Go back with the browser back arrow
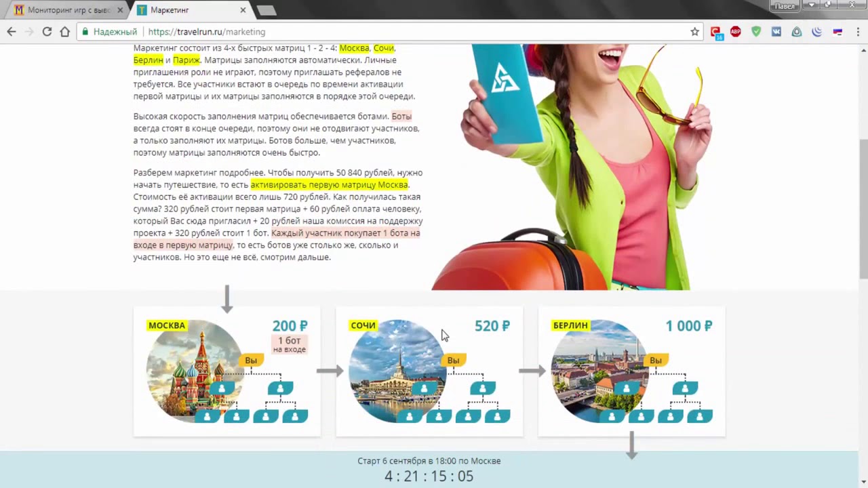The image size is (868, 488). (12, 32)
